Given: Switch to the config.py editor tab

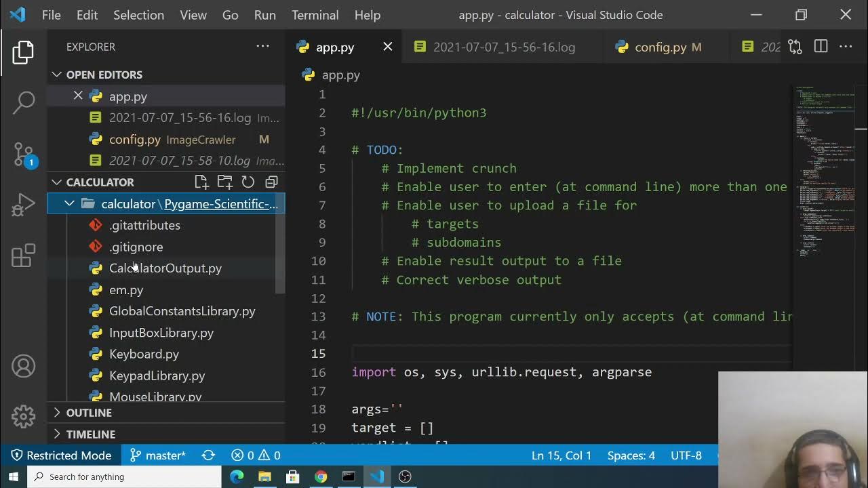Looking at the screenshot, I should click(660, 47).
